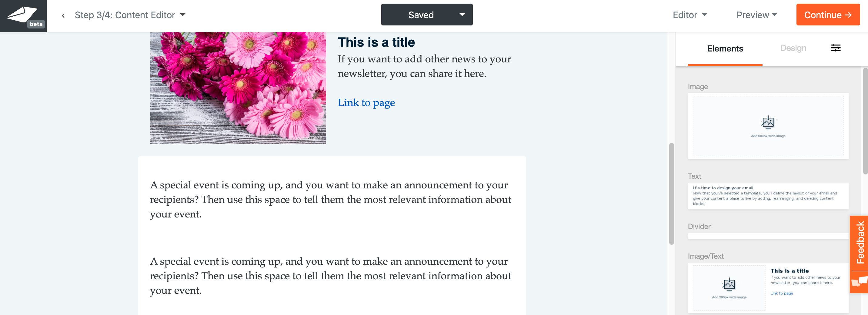The image size is (868, 315).
Task: Click the Link to page hyperlink
Action: click(x=366, y=103)
